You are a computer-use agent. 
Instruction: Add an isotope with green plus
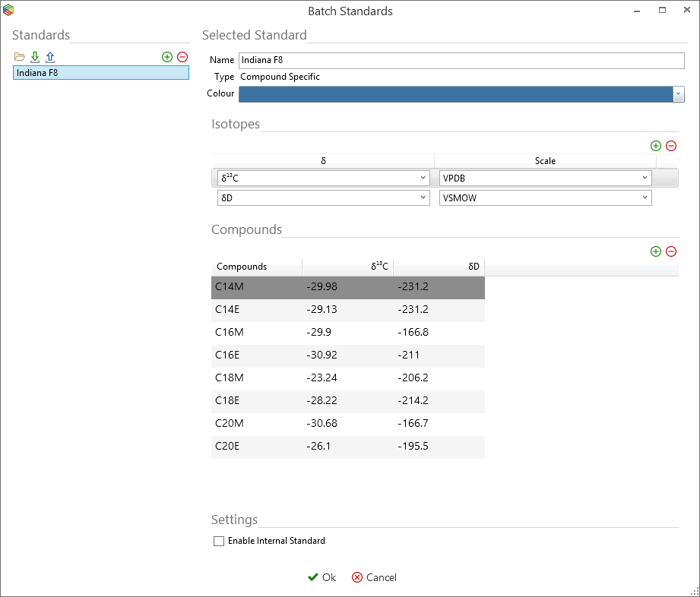(x=656, y=146)
